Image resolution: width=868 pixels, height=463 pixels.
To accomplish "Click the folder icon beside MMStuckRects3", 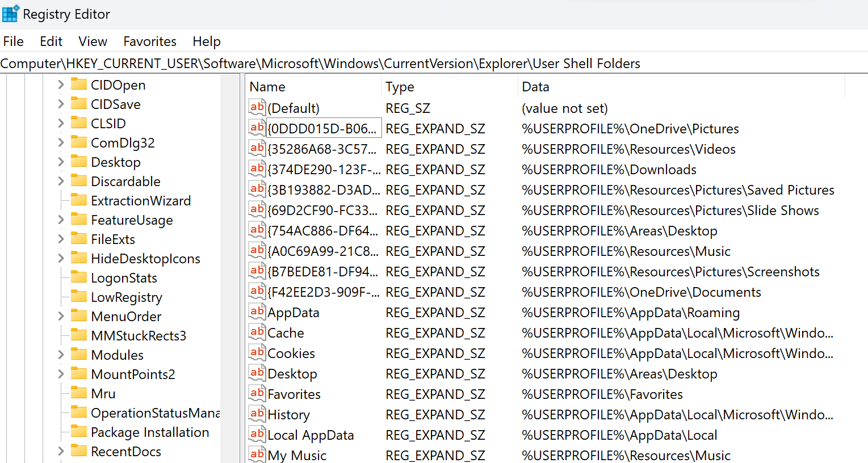I will tap(79, 335).
